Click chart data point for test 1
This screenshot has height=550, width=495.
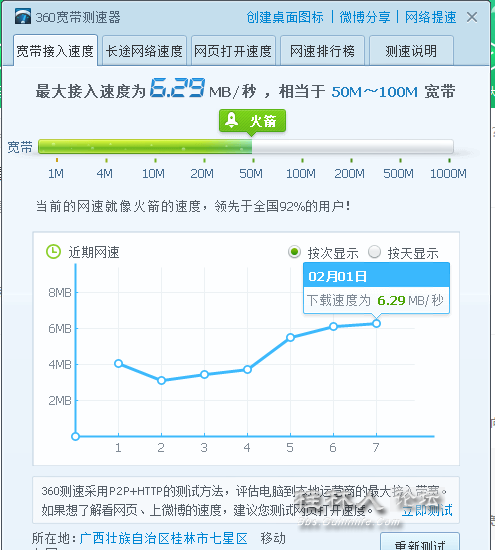click(x=119, y=363)
